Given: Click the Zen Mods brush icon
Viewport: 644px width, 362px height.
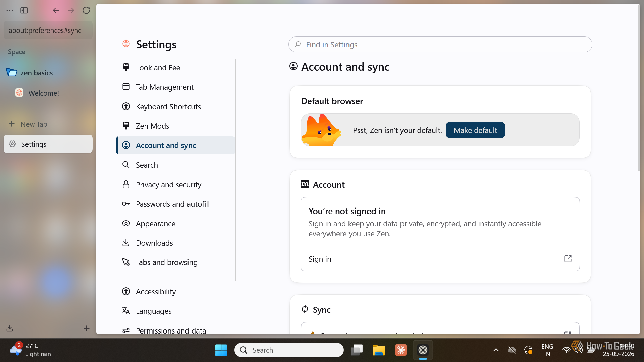Looking at the screenshot, I should click(x=126, y=126).
